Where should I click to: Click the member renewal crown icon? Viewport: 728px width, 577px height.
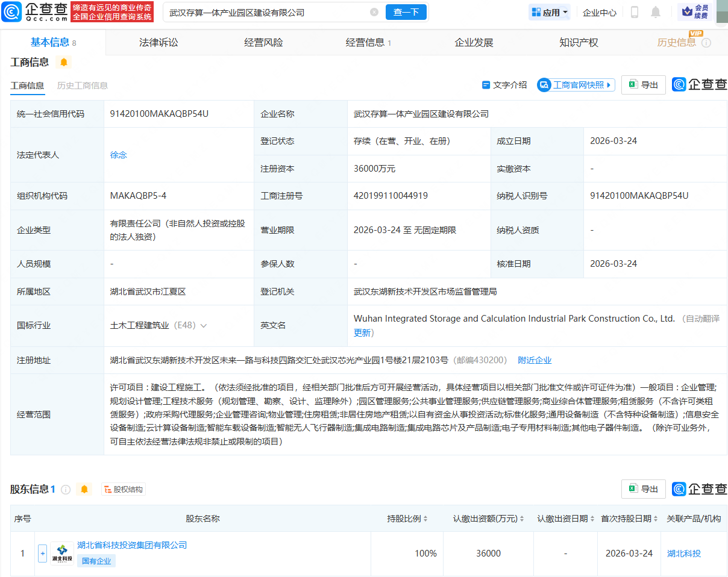click(686, 12)
